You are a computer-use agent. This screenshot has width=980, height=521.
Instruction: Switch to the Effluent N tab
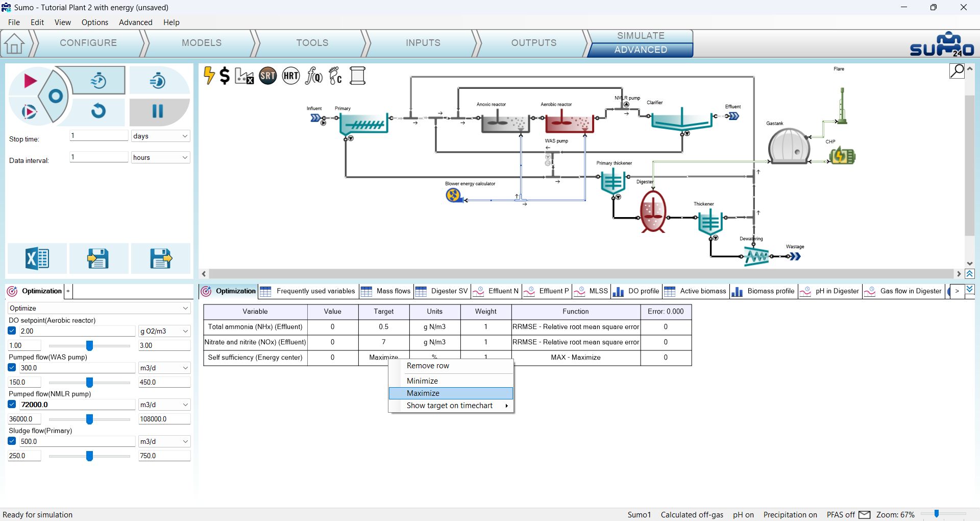[x=496, y=291]
